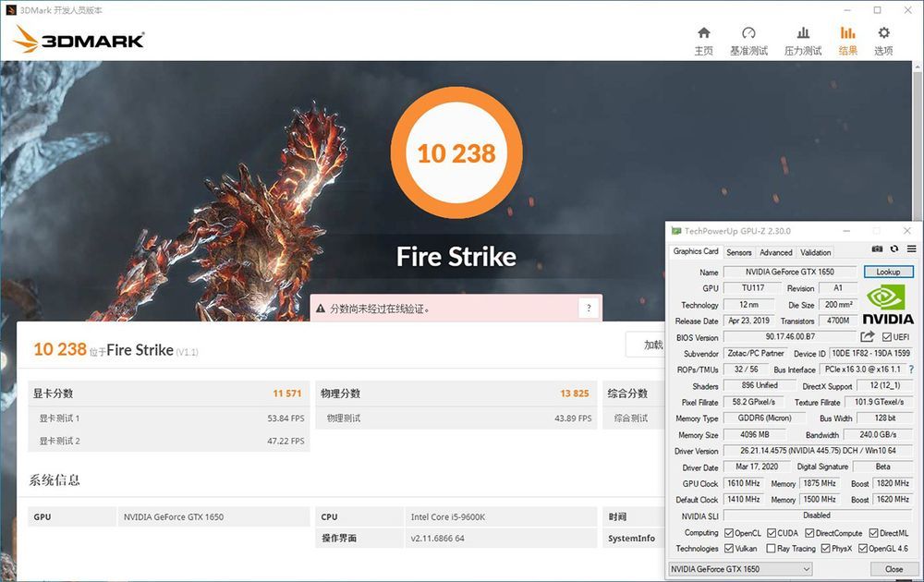Viewport: 924px width, 582px height.
Task: Go to the benchmark tests gauge icon
Action: (x=748, y=33)
